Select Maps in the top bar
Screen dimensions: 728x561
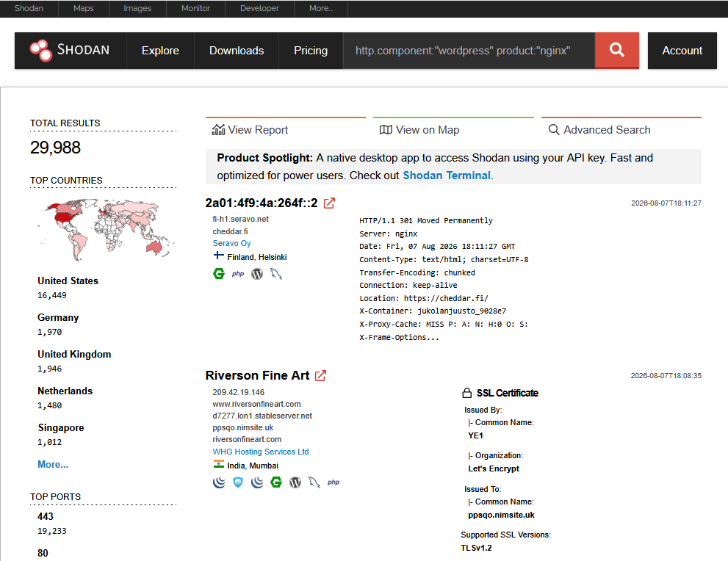pos(84,8)
